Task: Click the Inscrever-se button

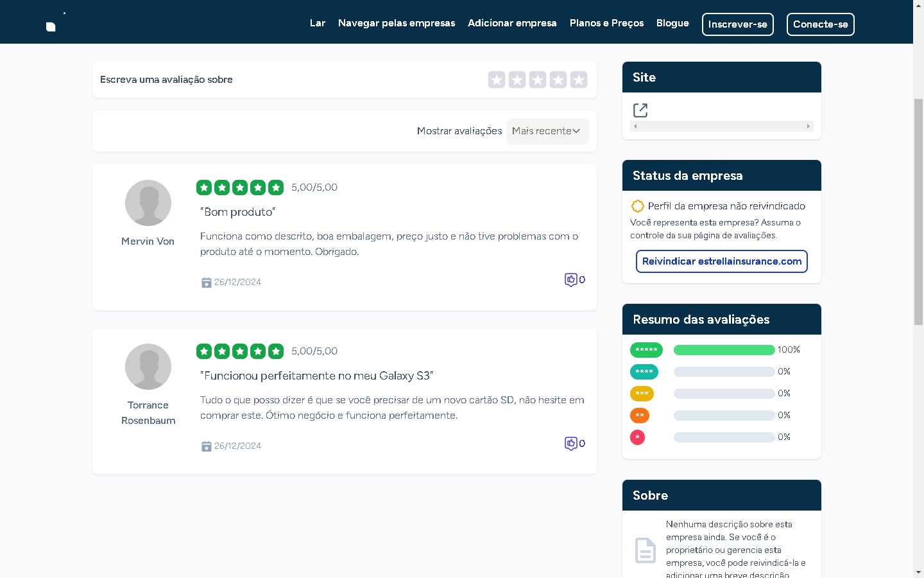Action: (737, 24)
